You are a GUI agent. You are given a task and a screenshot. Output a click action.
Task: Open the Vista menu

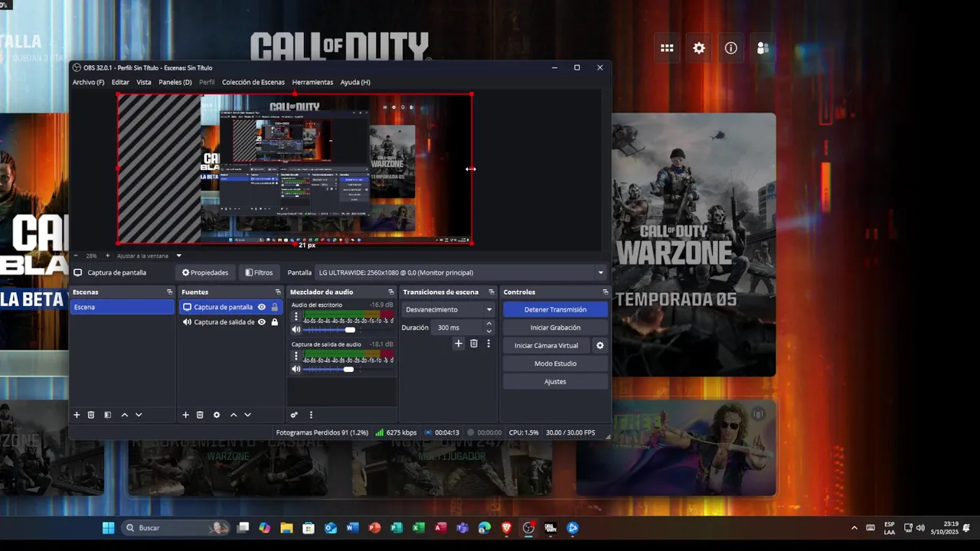(144, 82)
